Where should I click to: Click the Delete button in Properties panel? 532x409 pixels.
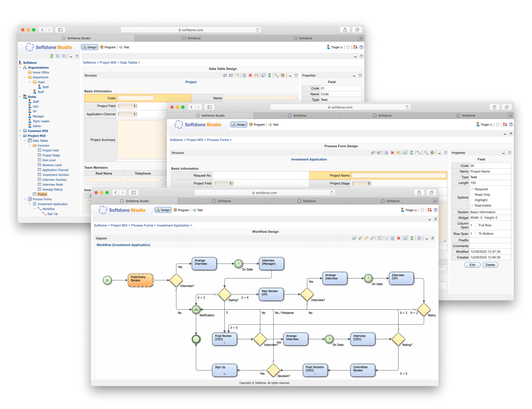tap(490, 265)
